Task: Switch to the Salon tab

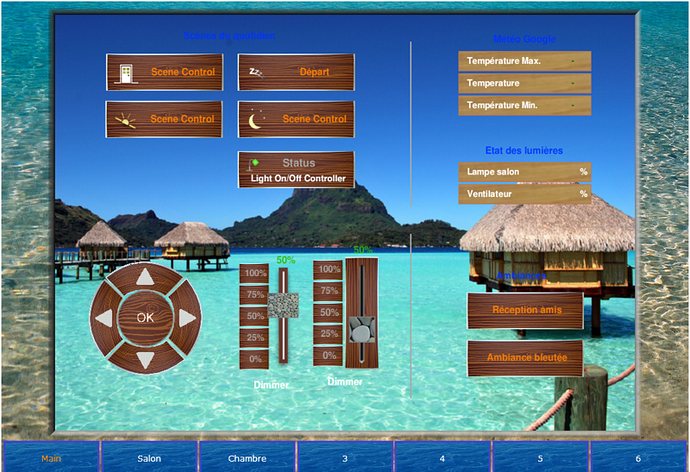Action: [149, 458]
